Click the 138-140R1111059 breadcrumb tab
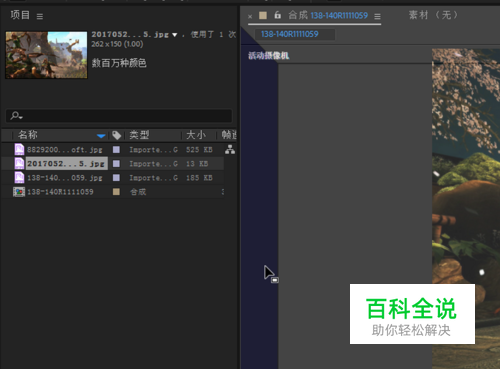This screenshot has height=369, width=500. tap(295, 34)
